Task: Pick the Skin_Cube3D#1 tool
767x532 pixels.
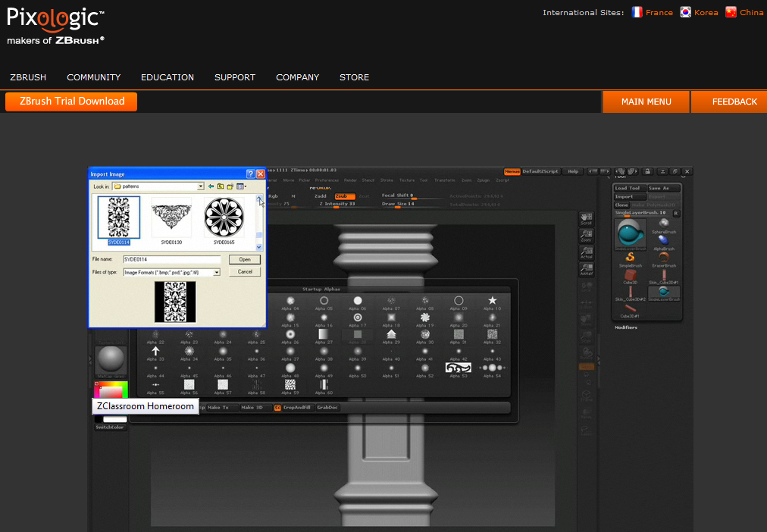Action: 664,277
